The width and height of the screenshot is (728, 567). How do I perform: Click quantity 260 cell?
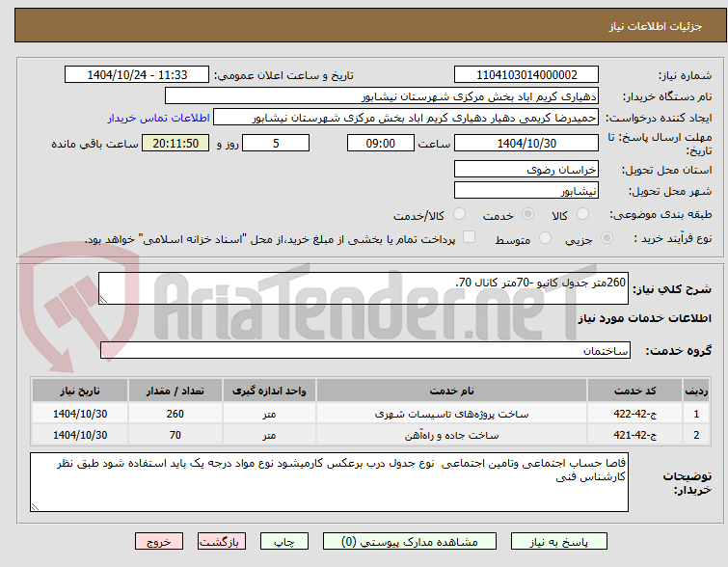coord(175,414)
